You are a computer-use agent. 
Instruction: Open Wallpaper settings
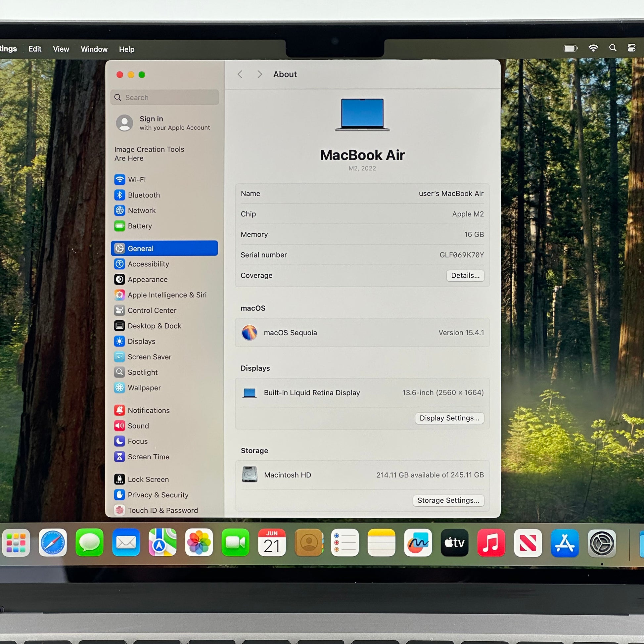[x=165, y=388]
